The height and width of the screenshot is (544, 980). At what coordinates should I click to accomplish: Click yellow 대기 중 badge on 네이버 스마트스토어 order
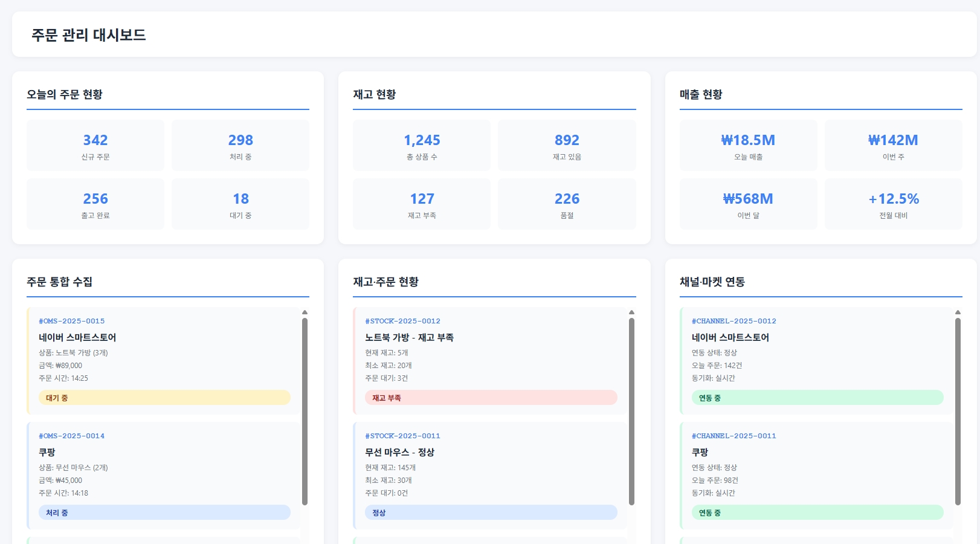pos(164,398)
